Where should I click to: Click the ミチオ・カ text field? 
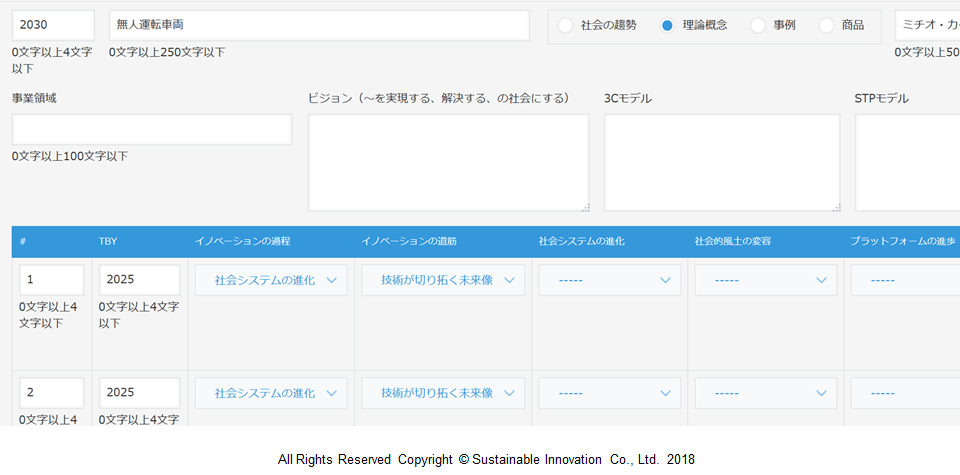926,25
